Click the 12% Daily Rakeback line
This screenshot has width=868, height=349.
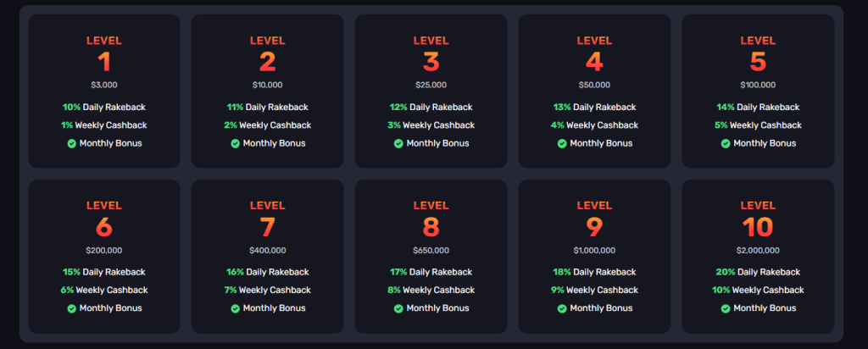click(431, 108)
